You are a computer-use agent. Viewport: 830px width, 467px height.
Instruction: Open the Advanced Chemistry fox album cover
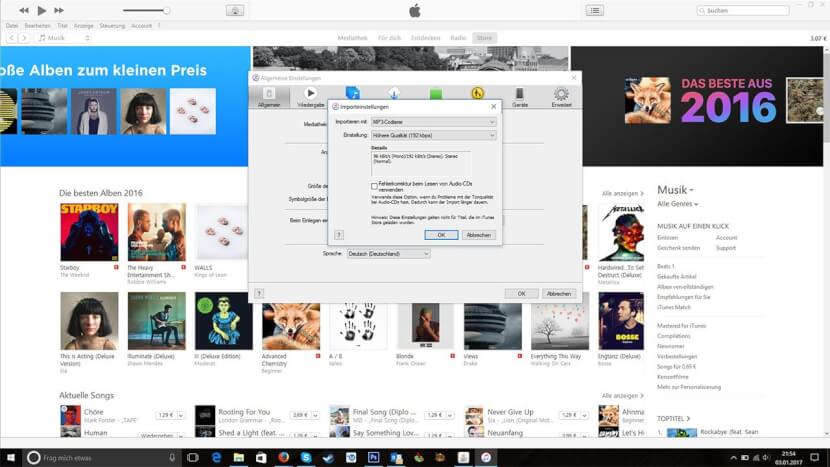tap(291, 324)
